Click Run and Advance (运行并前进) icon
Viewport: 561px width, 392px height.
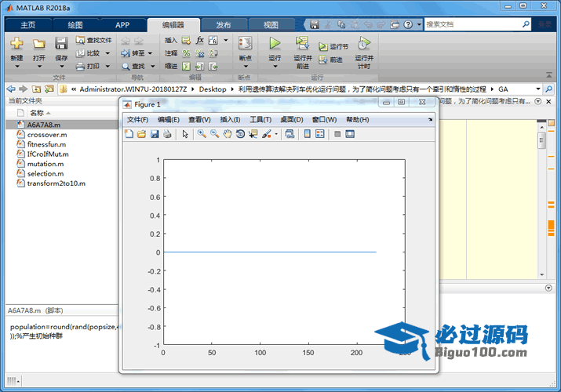tap(302, 43)
